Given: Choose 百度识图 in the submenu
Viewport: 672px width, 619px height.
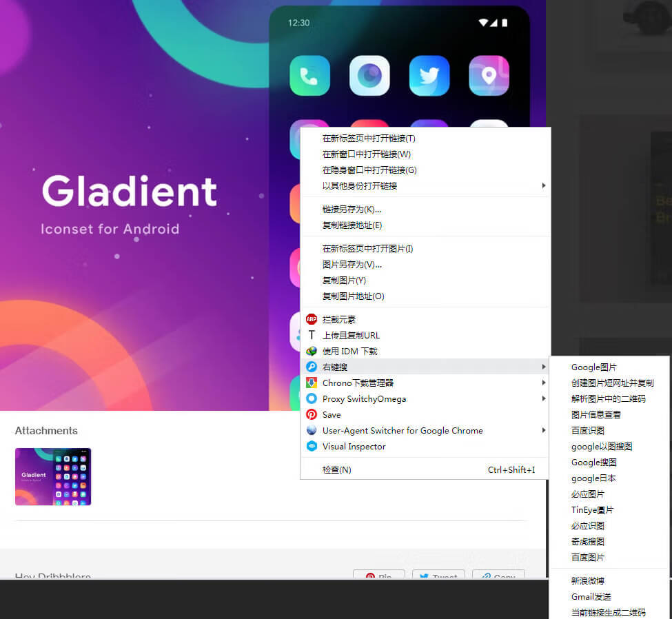Looking at the screenshot, I should pyautogui.click(x=609, y=431).
